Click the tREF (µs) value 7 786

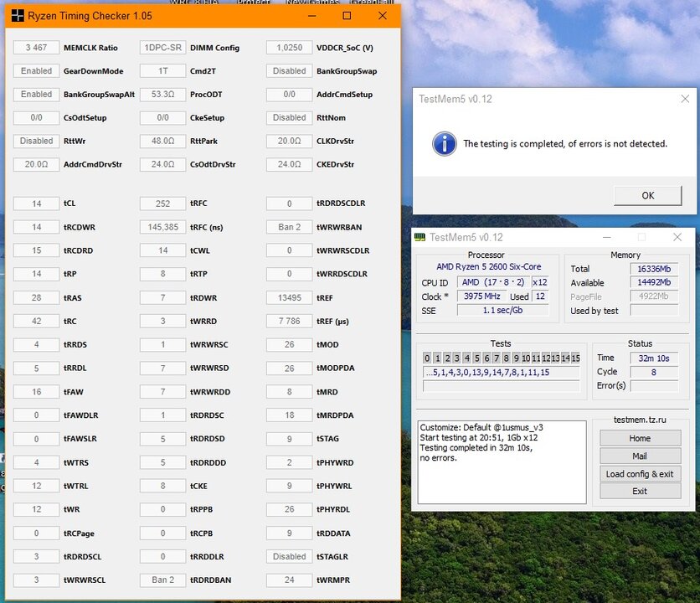[289, 321]
